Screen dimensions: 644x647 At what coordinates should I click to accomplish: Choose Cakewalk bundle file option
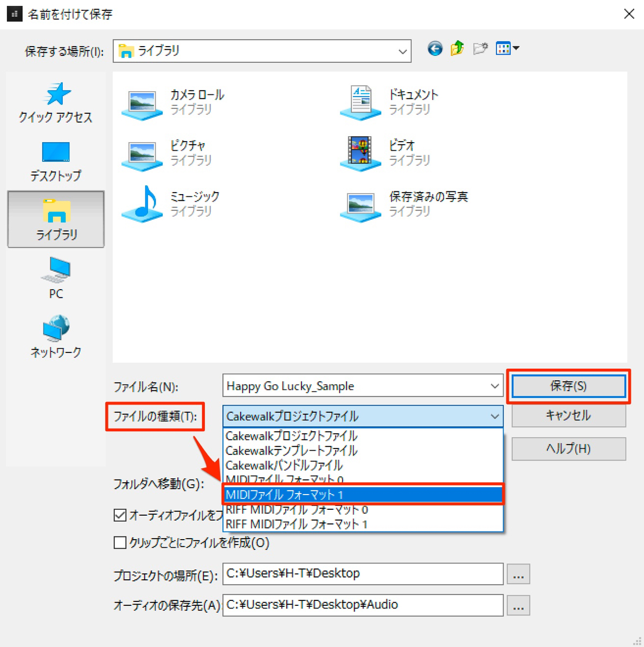(363, 465)
